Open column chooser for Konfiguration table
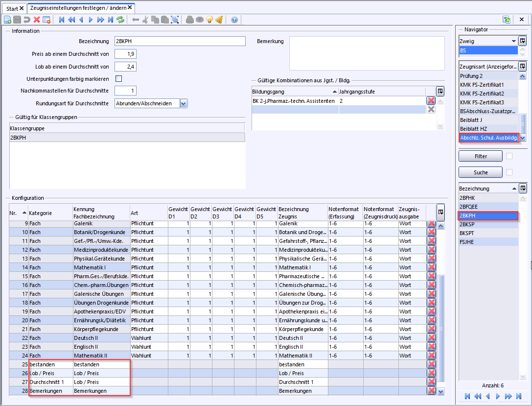This screenshot has height=406, width=532. tap(441, 212)
